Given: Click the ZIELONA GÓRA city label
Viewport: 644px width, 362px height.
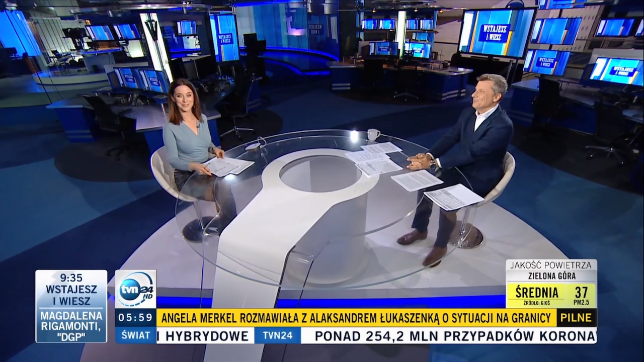Looking at the screenshot, I should [551, 276].
